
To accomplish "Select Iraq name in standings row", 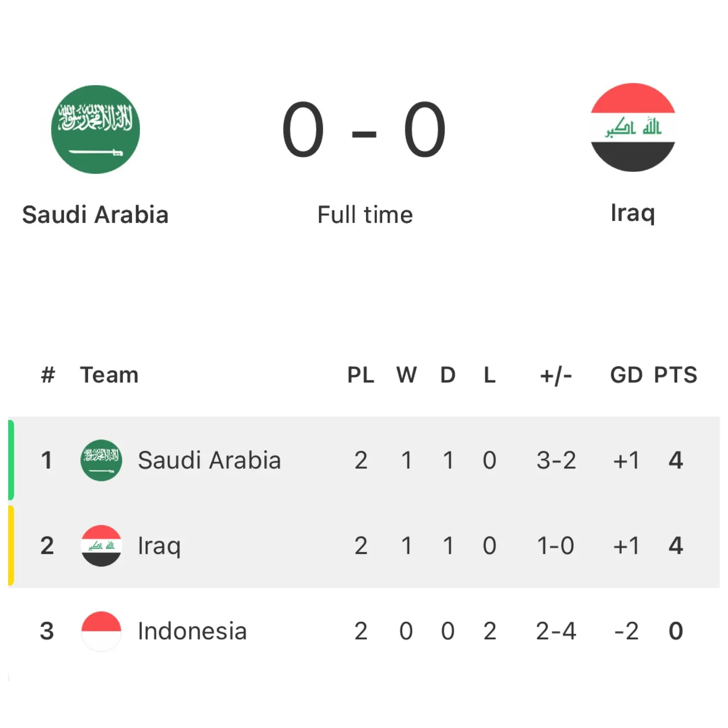I will (159, 546).
